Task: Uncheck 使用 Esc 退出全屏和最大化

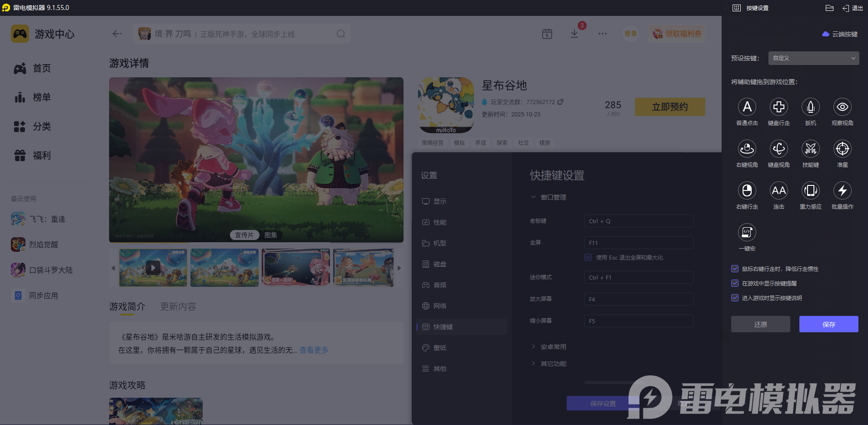Action: click(x=588, y=257)
